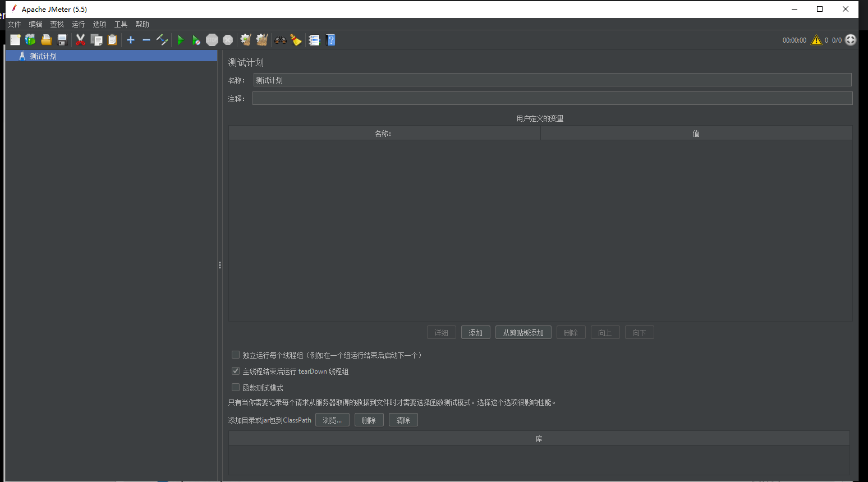Viewport: 868px width, 482px height.
Task: Open the Templates icon
Action: [x=30, y=40]
